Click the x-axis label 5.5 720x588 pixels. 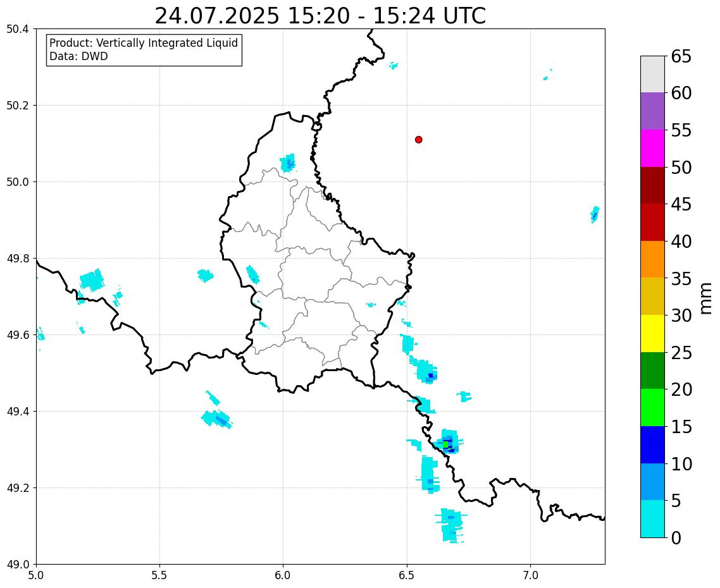pos(159,575)
